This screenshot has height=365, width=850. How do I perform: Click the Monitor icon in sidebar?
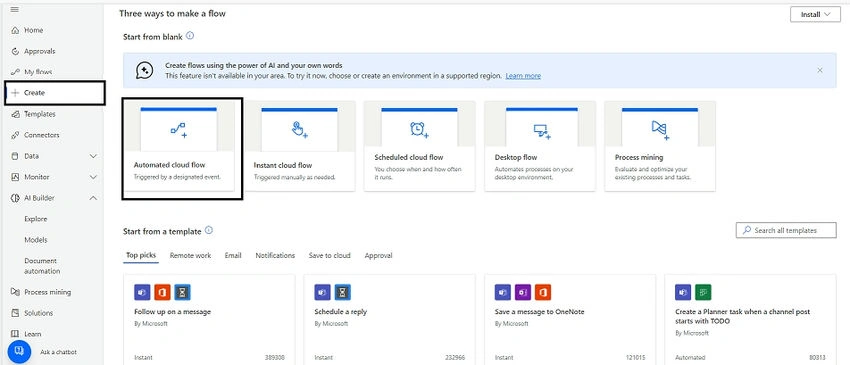pyautogui.click(x=15, y=177)
